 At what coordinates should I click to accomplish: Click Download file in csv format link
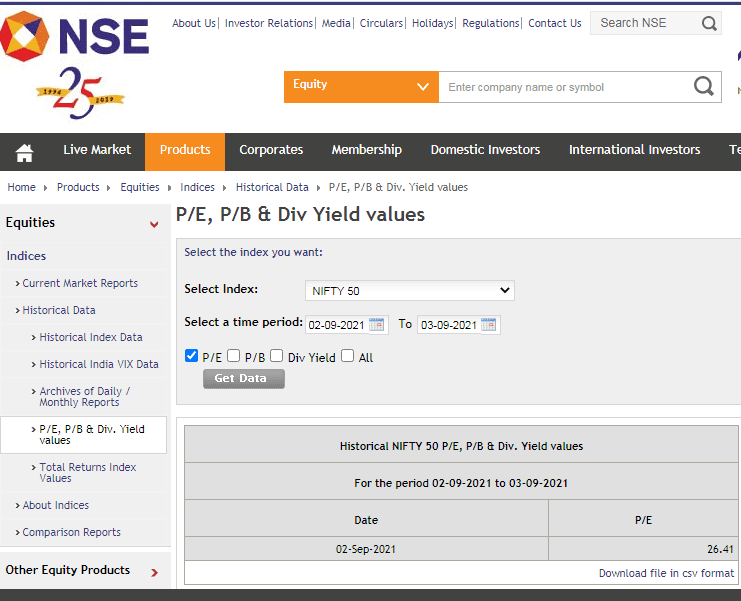coord(666,573)
